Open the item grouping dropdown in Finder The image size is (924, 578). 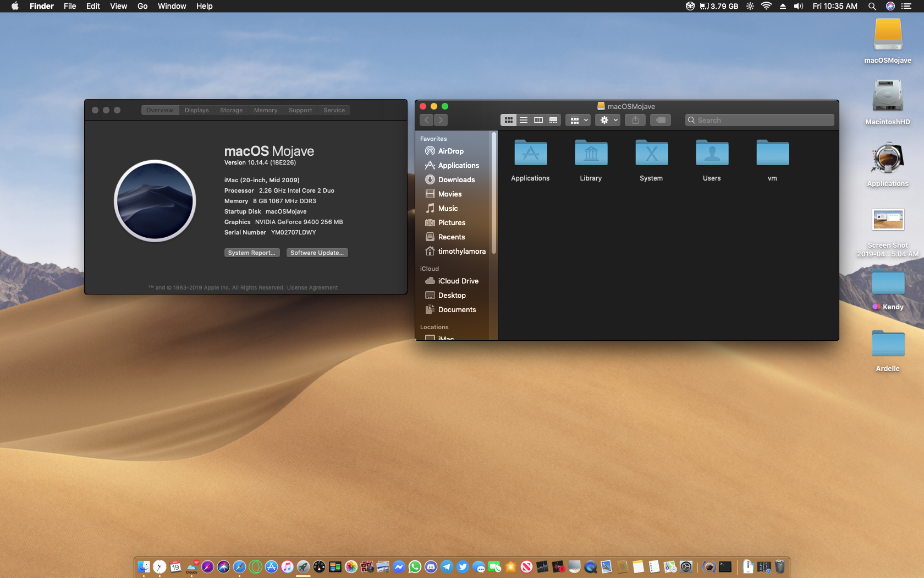pyautogui.click(x=578, y=120)
